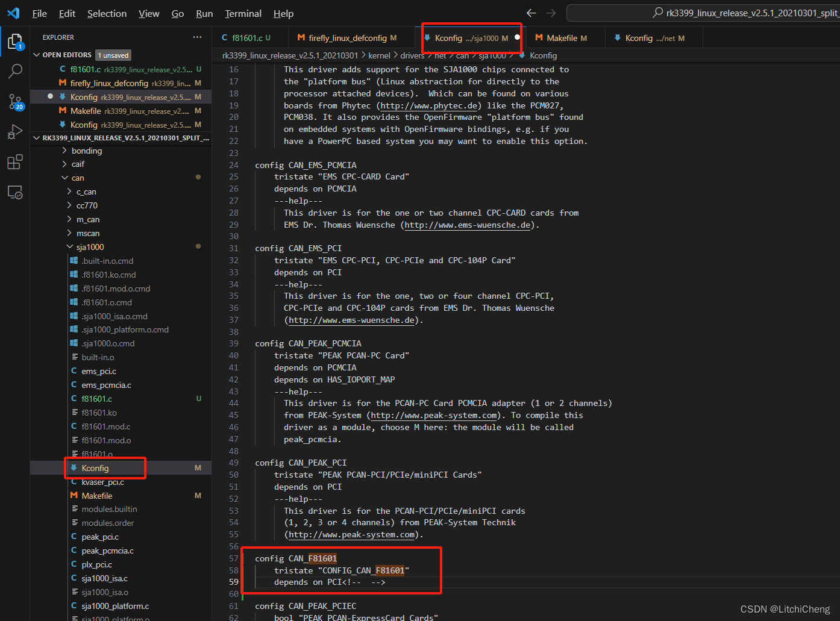Open Makefile in Open Editors list
This screenshot has width=840, height=621.
[121, 111]
